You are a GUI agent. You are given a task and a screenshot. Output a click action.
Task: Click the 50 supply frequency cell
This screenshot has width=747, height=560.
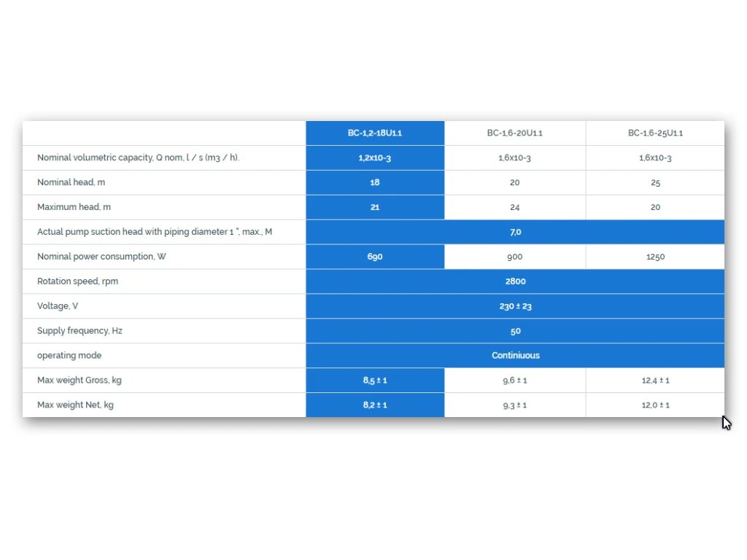click(x=515, y=331)
